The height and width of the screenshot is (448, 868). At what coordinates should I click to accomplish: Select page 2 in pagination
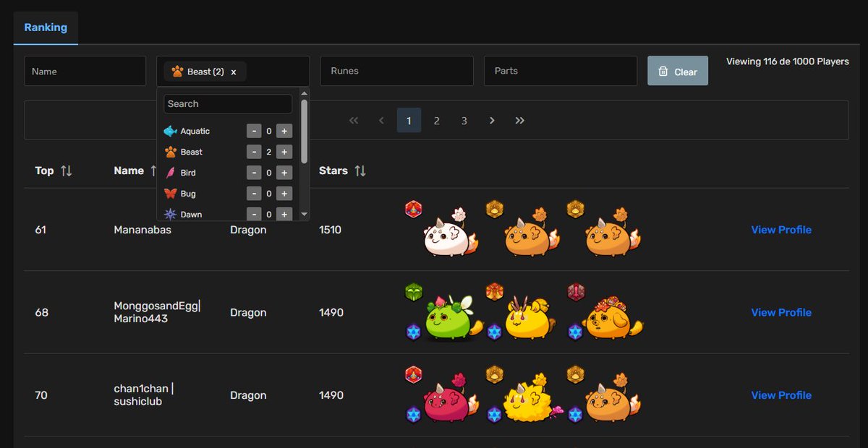(x=437, y=121)
